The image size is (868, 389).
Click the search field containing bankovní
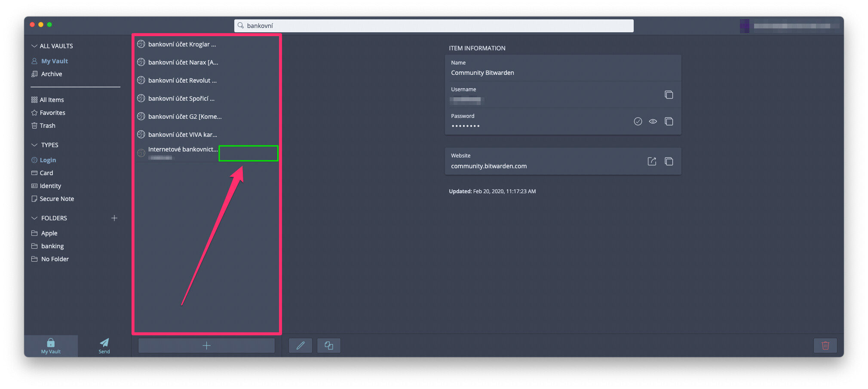coord(434,26)
